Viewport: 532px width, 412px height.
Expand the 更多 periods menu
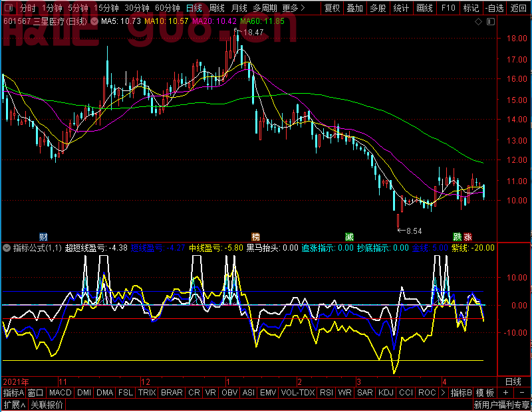[x=293, y=8]
